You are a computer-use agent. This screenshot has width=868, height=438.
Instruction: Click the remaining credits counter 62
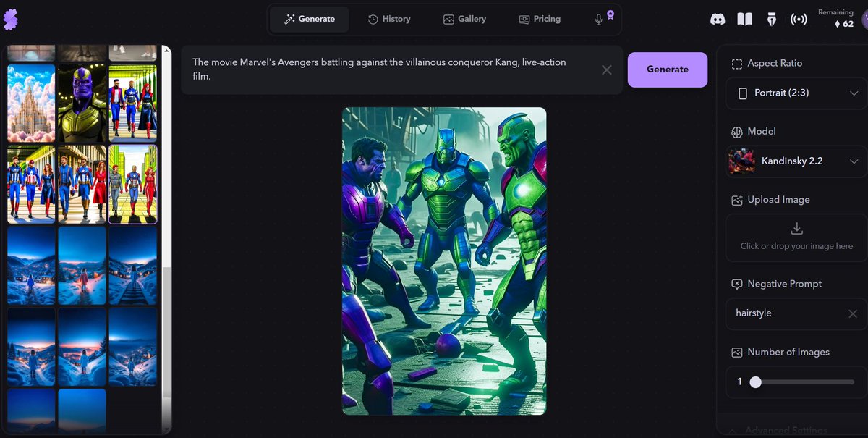(x=843, y=24)
